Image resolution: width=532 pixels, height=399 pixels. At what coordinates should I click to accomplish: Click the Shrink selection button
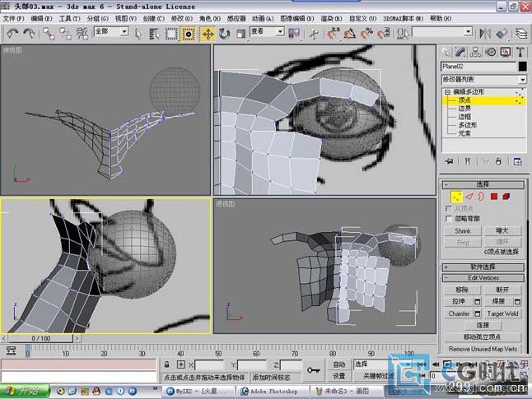coord(463,231)
